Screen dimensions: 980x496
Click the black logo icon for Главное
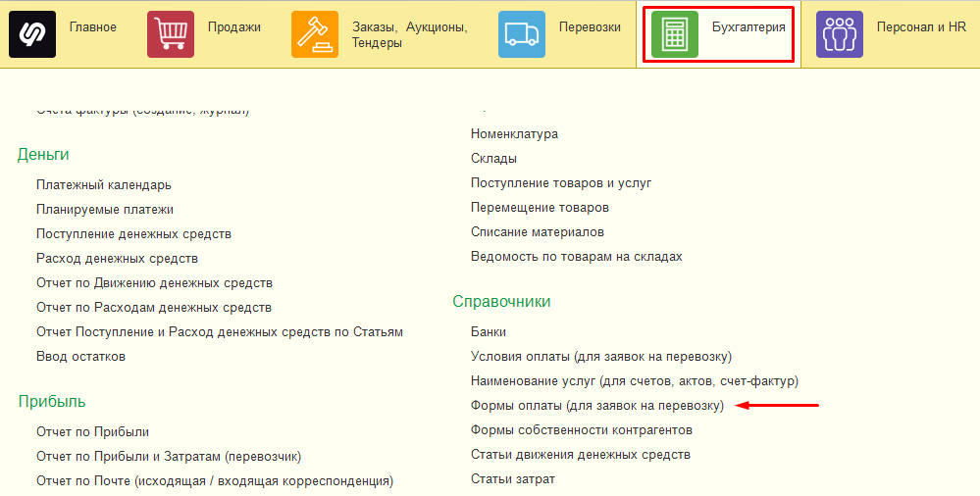(32, 34)
